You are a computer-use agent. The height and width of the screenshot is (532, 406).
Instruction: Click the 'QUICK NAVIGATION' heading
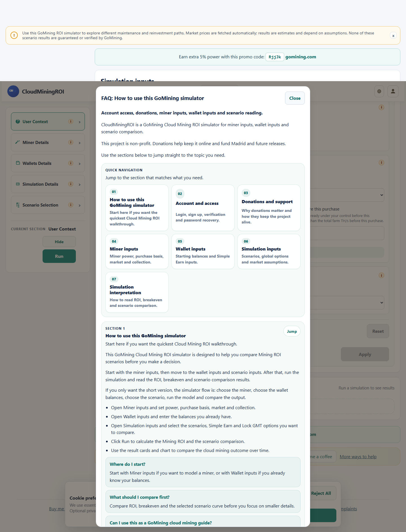coord(124,170)
